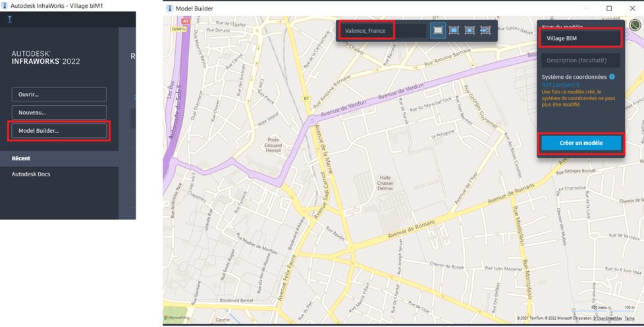Click the Model Builder window title icon
Viewport: 644px width, 327px height.
[x=170, y=8]
